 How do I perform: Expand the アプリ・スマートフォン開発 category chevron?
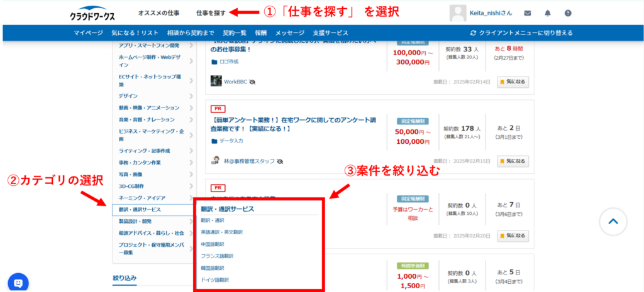pyautogui.click(x=191, y=45)
